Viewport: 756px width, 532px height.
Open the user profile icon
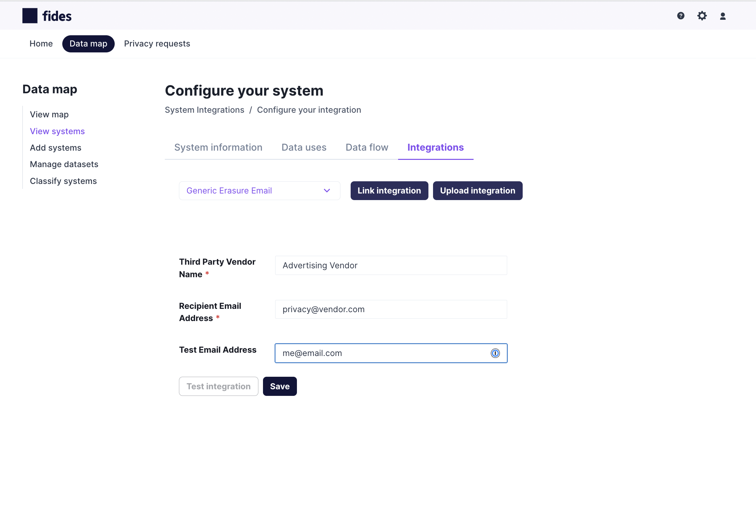723,16
